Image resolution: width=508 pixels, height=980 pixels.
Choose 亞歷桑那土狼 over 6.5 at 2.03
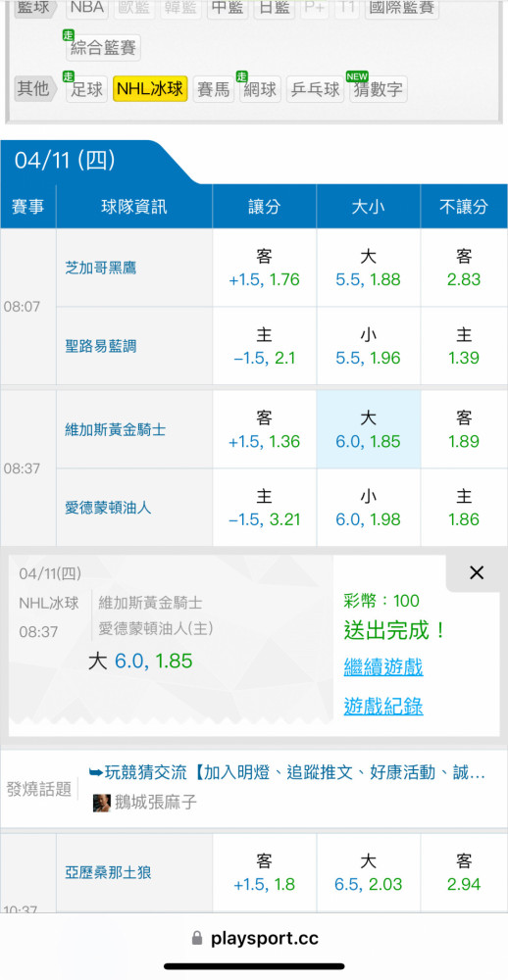[x=368, y=872]
